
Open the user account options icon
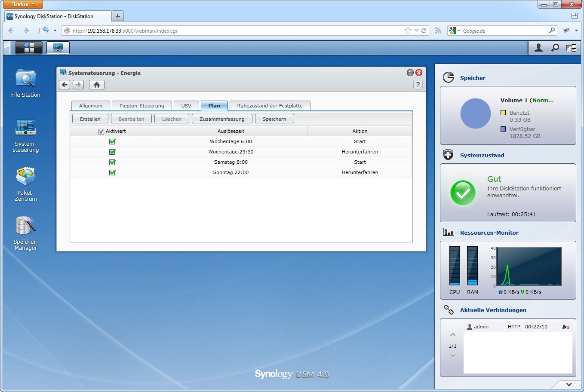click(538, 48)
